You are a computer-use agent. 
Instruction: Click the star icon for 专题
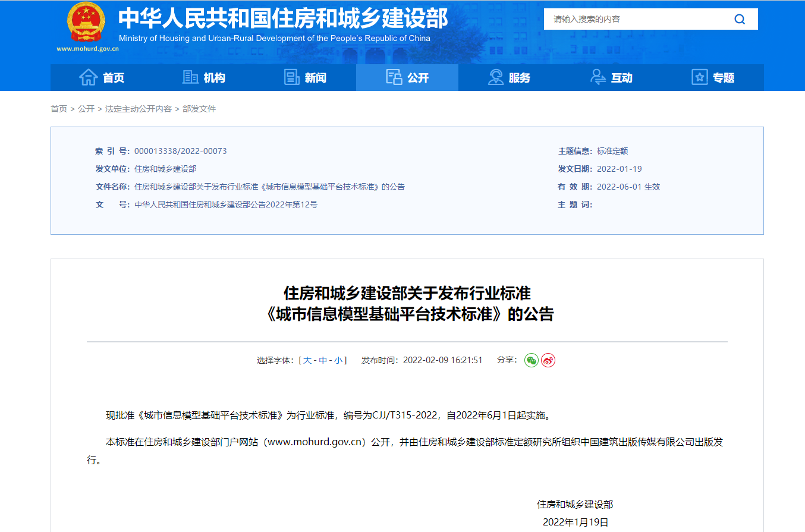700,77
